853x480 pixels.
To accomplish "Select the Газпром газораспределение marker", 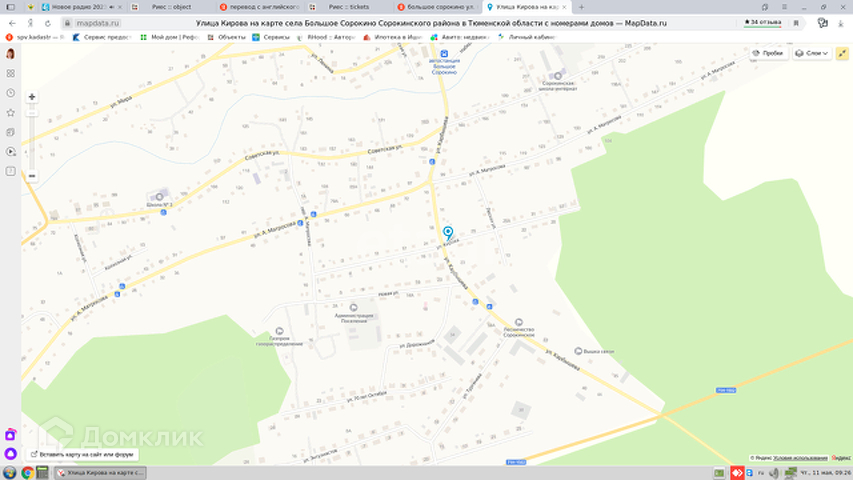I will pyautogui.click(x=279, y=331).
